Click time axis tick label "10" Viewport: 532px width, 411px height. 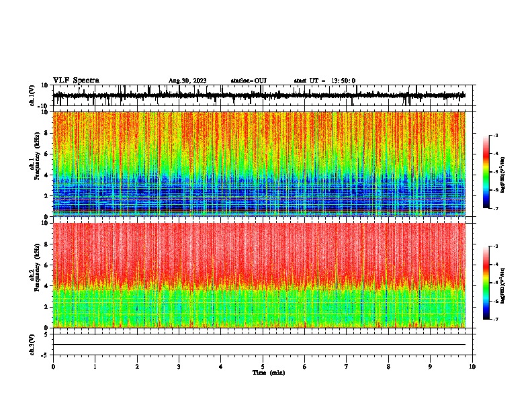[472, 367]
